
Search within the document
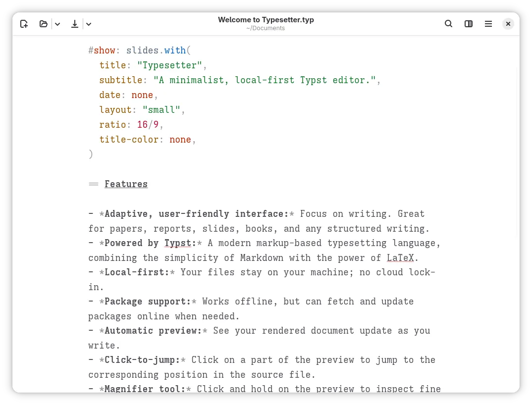[448, 23]
